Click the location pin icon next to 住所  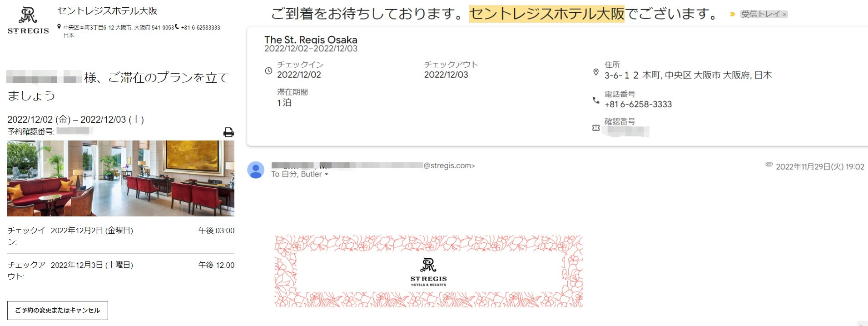596,72
